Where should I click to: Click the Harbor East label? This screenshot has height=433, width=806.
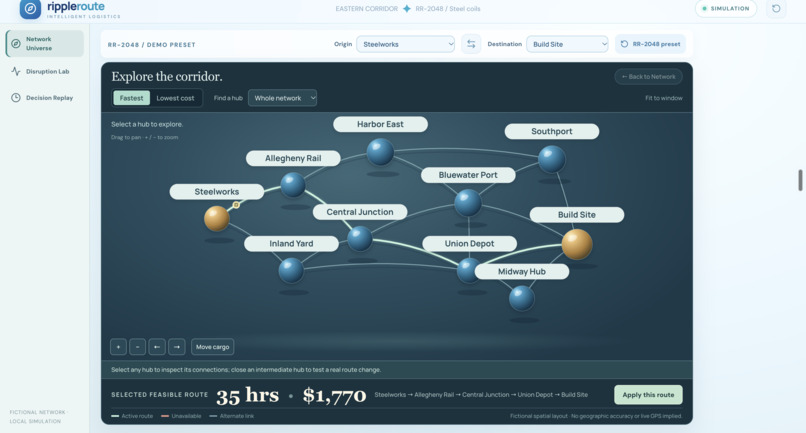[380, 124]
